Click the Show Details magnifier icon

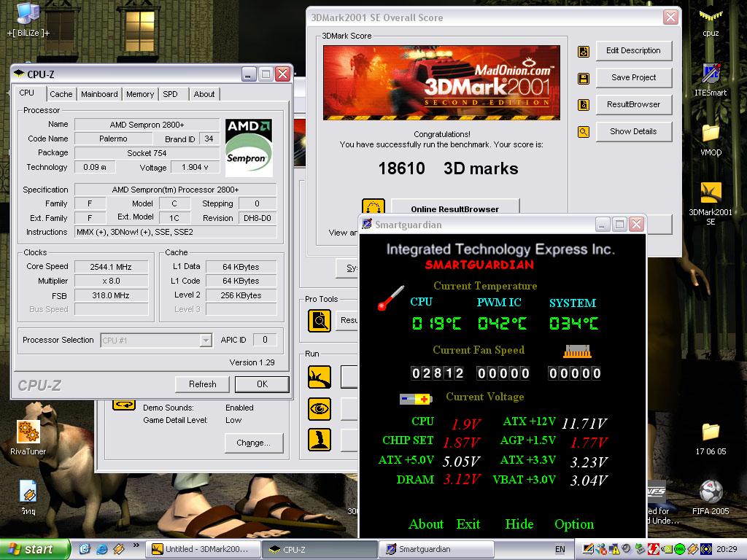coord(584,132)
